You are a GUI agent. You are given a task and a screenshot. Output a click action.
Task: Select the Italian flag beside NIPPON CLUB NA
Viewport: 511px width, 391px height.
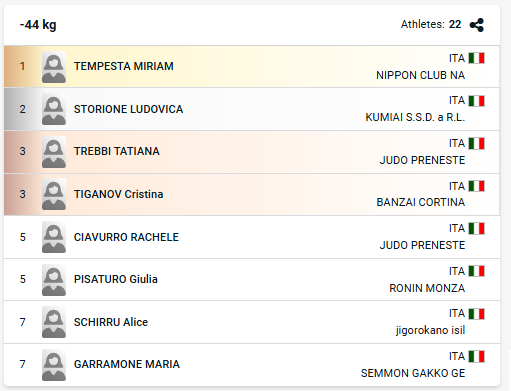click(476, 58)
